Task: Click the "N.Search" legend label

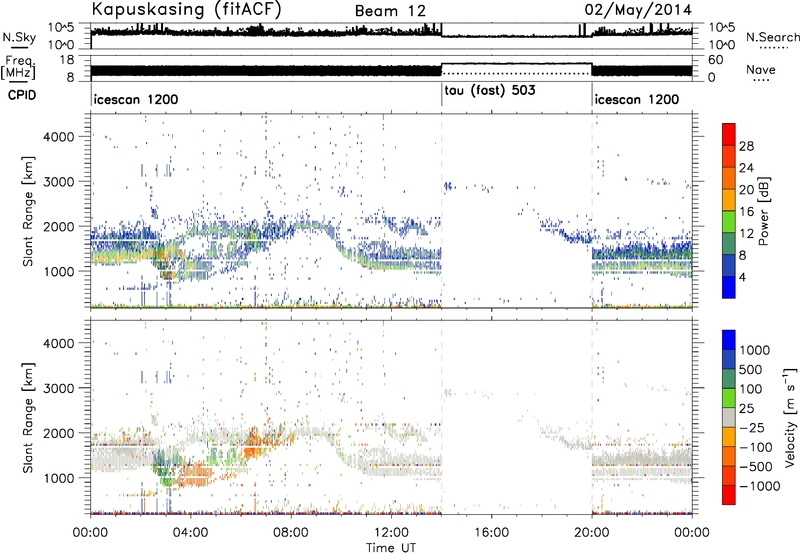Action: pos(772,37)
